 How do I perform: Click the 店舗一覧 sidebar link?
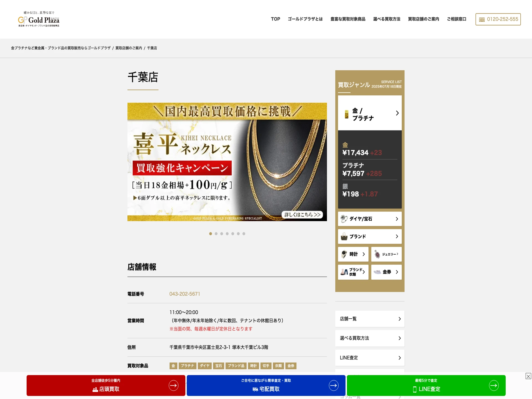(370, 319)
